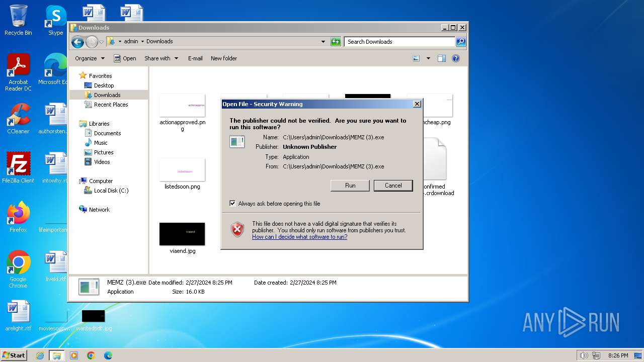Launch Firefox from the desktop
The image size is (644, 362).
click(18, 217)
